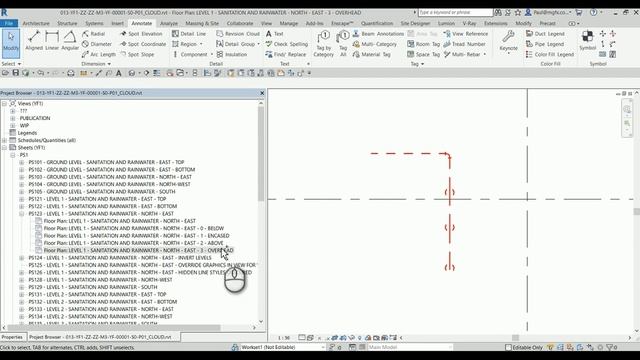Choose the Angular dimension tool
640x360 pixels.
pyautogui.click(x=70, y=41)
